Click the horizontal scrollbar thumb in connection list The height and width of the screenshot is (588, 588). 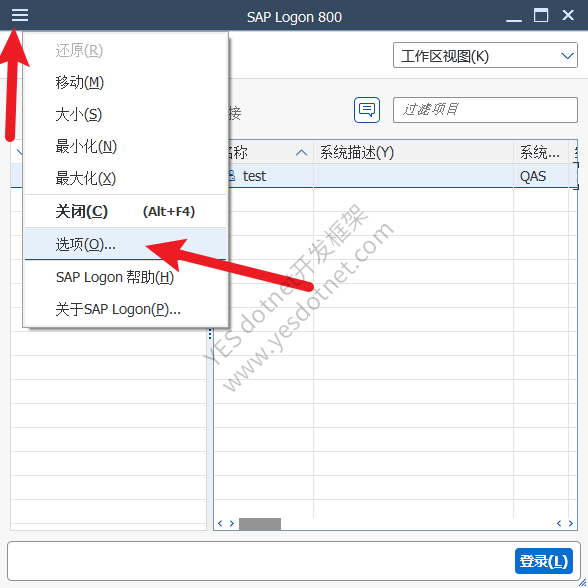260,524
